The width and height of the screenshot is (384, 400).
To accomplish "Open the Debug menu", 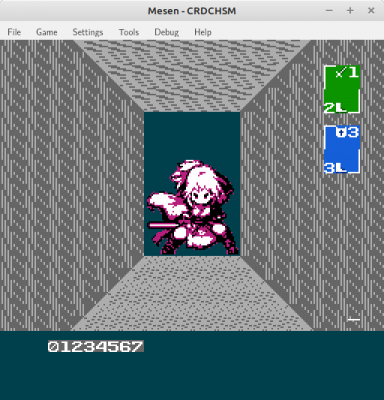I will coord(166,32).
